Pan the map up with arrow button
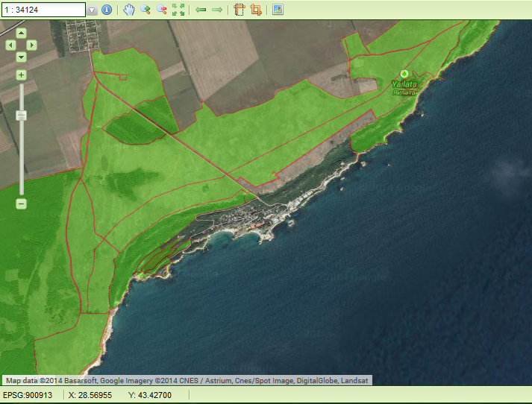 (x=21, y=34)
